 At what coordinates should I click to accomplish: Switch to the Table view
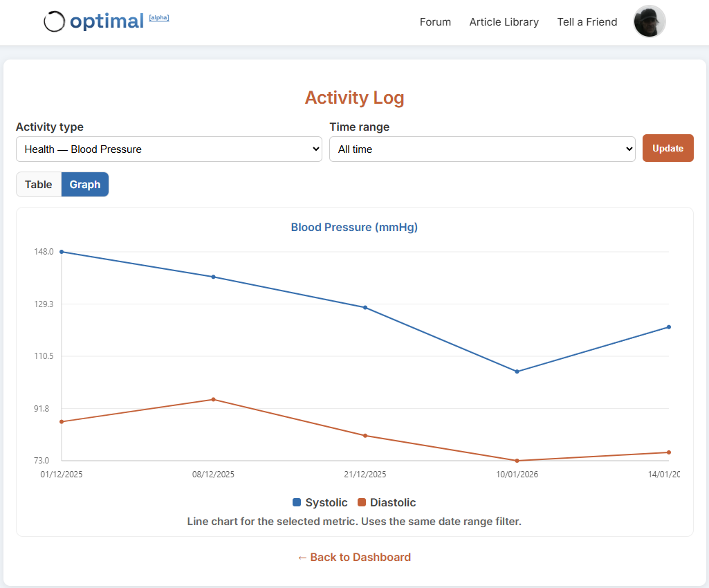pos(39,184)
